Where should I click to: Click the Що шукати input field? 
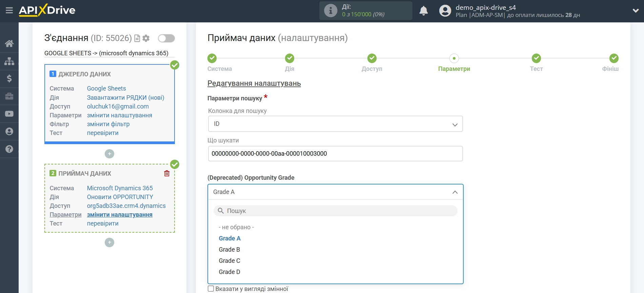click(x=335, y=154)
